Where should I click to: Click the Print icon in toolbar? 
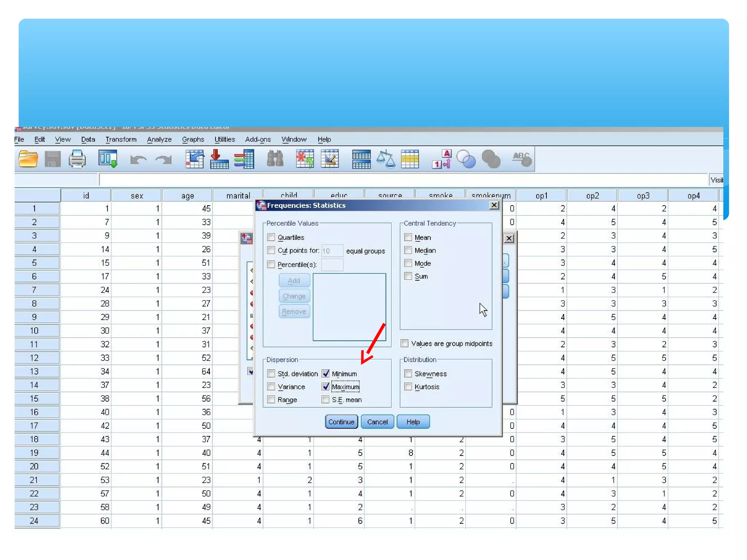[77, 159]
